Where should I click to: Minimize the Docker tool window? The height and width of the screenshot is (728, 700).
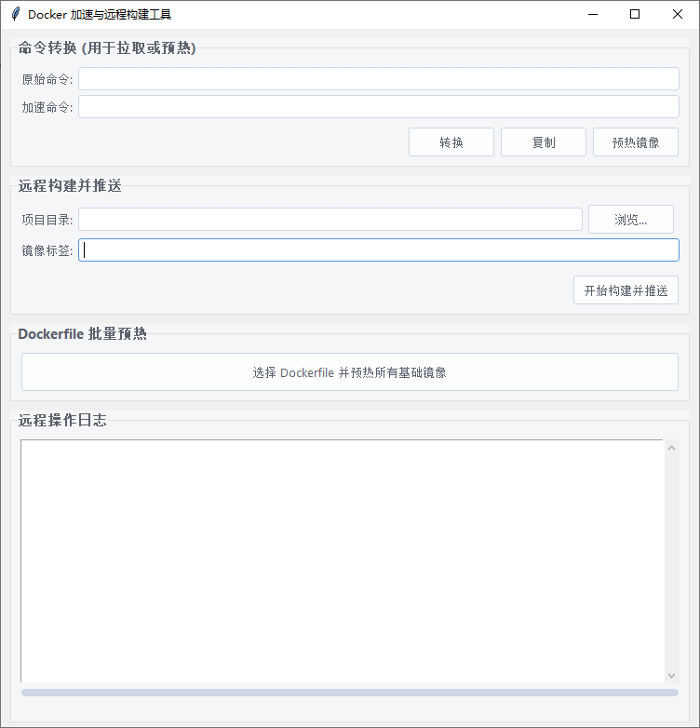(x=593, y=14)
